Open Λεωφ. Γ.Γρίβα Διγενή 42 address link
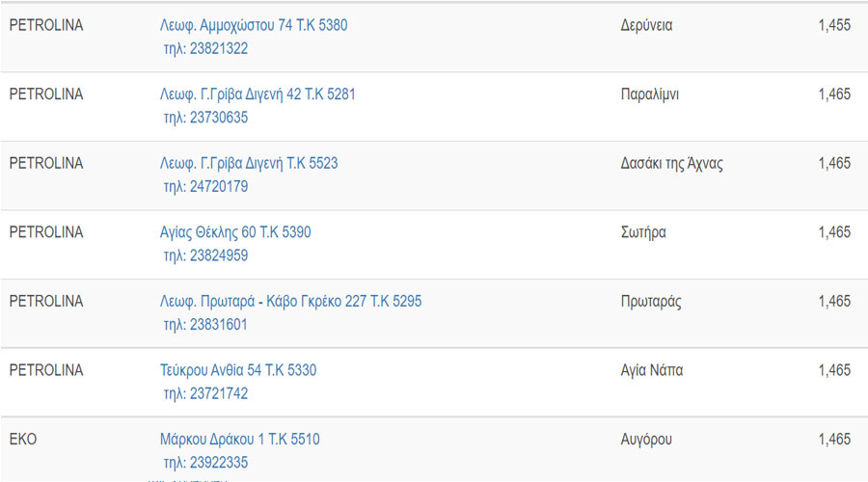 [258, 94]
